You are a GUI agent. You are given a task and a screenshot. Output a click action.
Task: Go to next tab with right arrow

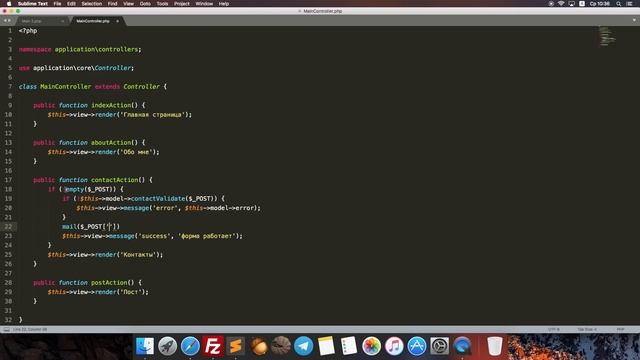pos(9,20)
